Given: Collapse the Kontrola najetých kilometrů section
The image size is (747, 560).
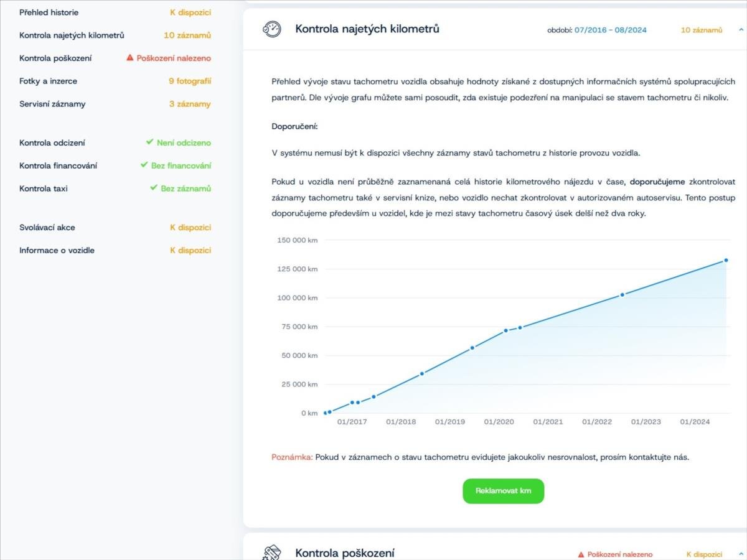Looking at the screenshot, I should click(741, 29).
